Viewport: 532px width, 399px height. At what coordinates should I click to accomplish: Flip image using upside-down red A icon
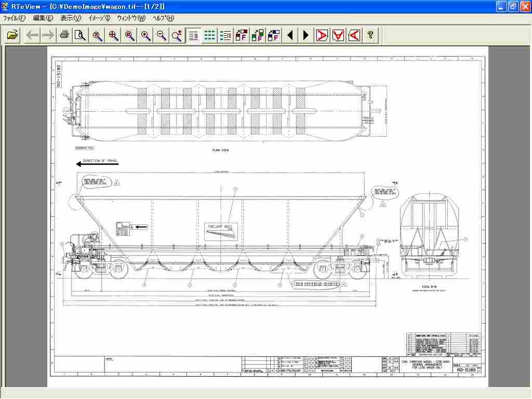(338, 35)
